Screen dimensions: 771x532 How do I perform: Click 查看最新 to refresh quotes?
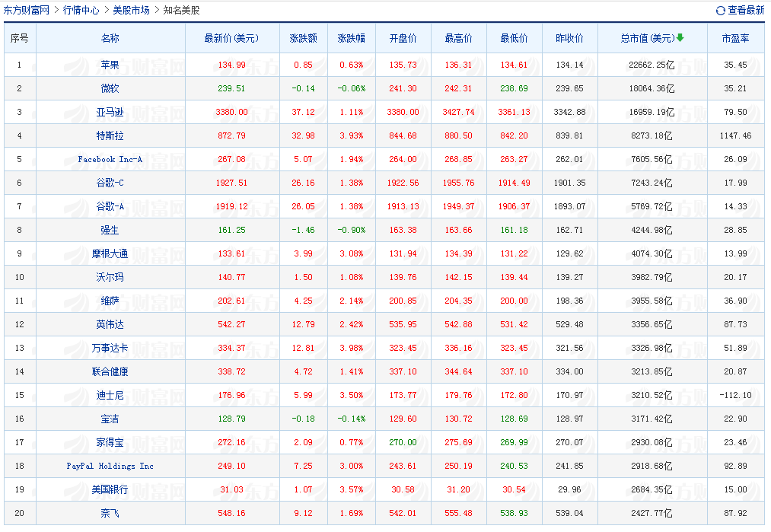click(746, 11)
